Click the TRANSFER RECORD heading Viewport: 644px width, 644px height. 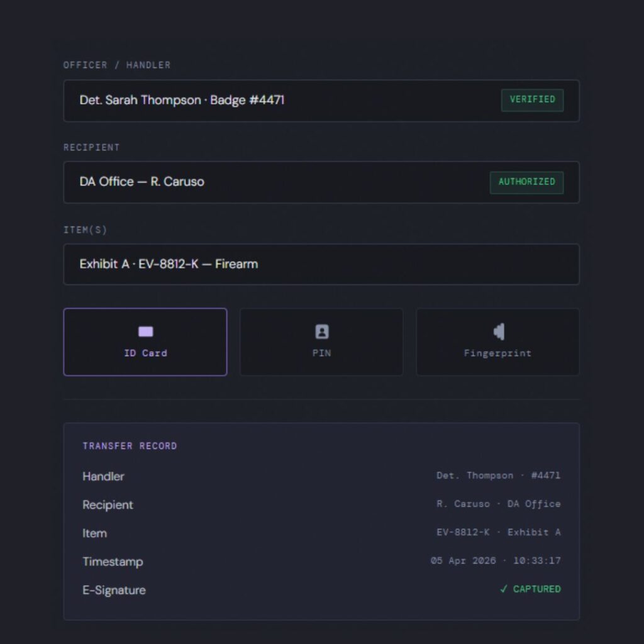point(130,446)
